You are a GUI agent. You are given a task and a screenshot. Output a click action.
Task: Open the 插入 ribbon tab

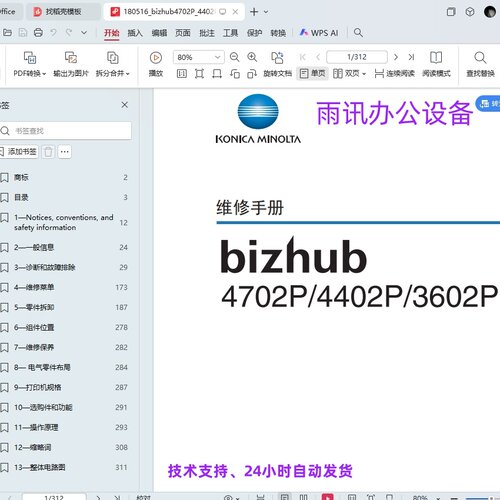pos(135,33)
